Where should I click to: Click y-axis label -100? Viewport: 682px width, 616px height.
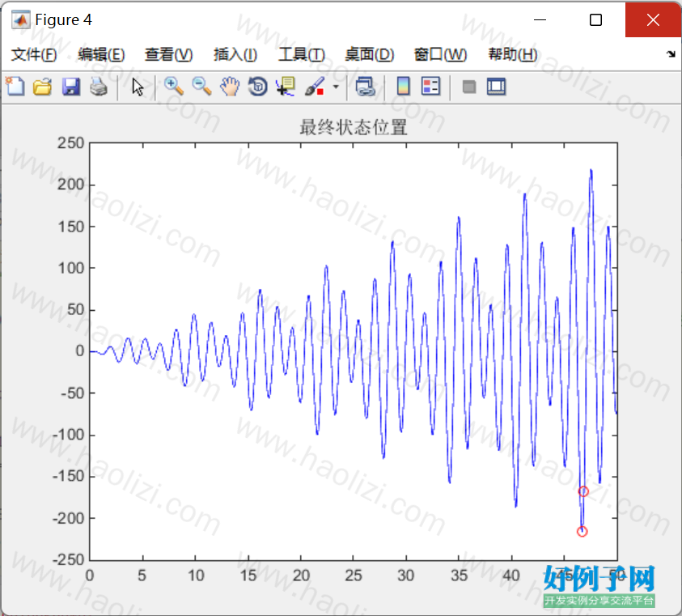68,435
